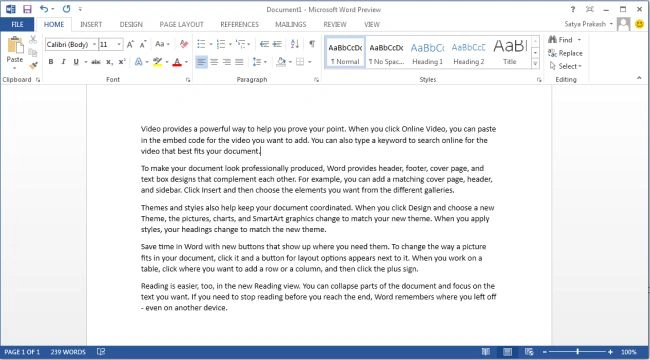Collapse the ribbon arrow

639,78
